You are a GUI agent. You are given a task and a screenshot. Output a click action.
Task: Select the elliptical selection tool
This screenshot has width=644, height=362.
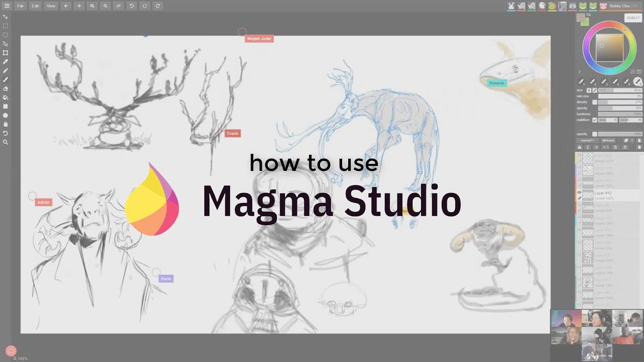[x=6, y=35]
